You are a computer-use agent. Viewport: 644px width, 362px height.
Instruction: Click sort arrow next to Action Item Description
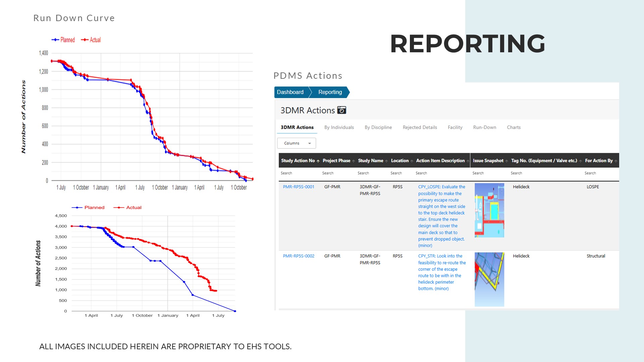tap(468, 161)
